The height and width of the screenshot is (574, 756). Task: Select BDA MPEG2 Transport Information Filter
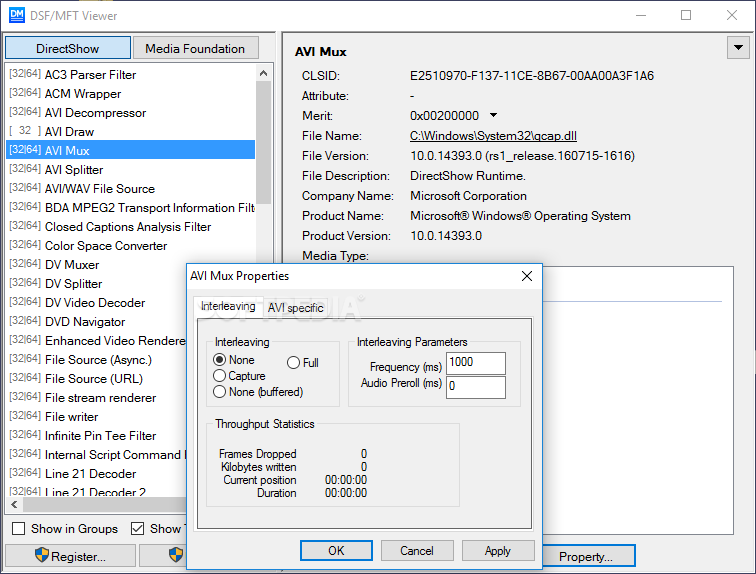(131, 207)
